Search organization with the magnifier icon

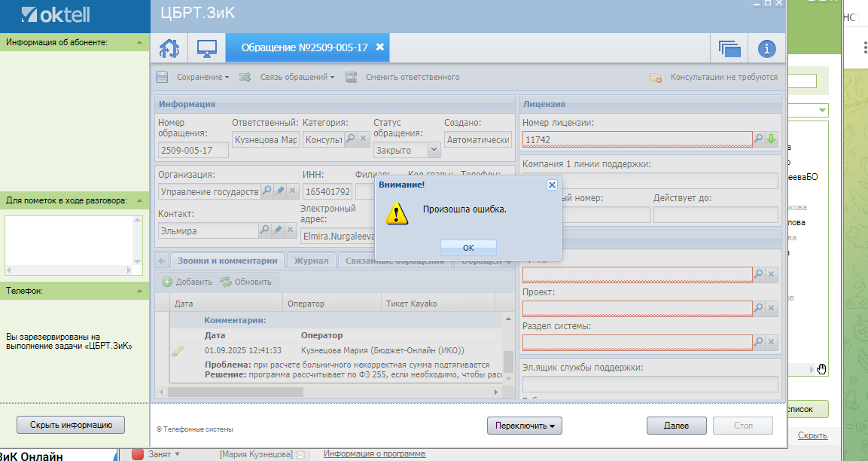pyautogui.click(x=266, y=191)
